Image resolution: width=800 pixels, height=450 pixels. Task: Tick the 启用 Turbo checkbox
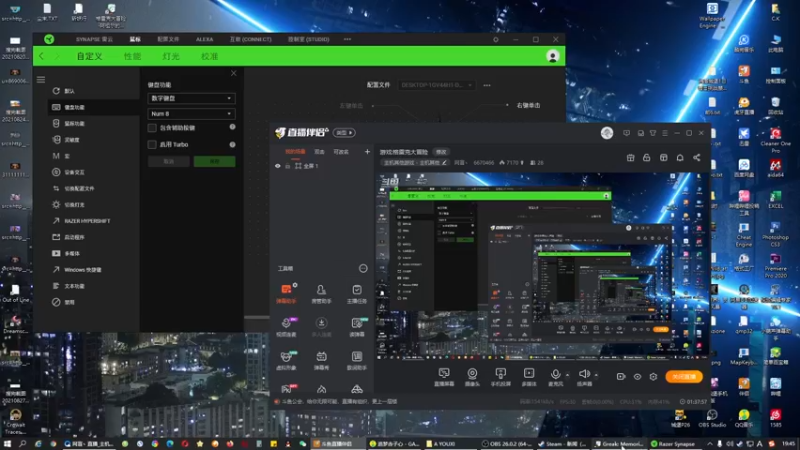click(x=152, y=144)
